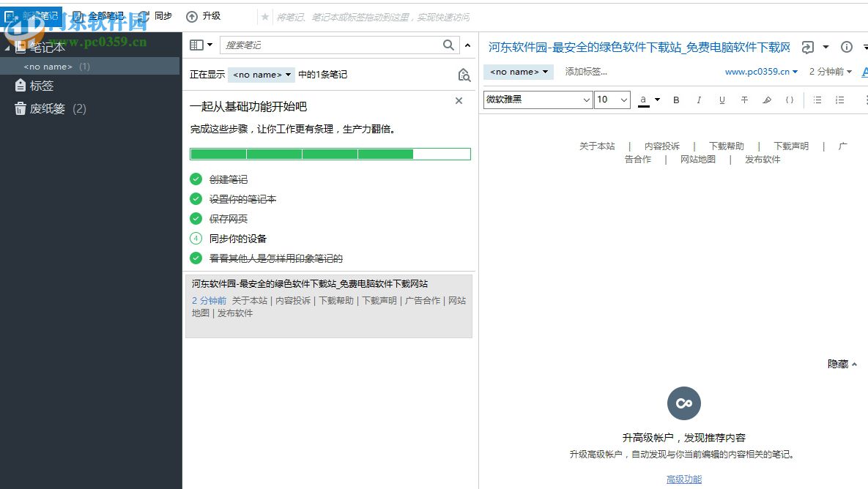The height and width of the screenshot is (489, 868).
Task: Open the <no name> notebook dropdown above the editor
Action: coord(518,71)
